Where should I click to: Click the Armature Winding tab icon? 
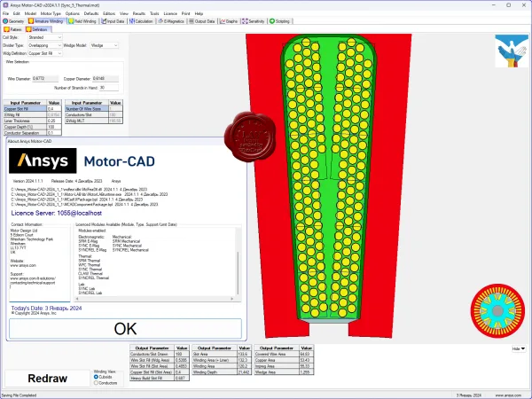coord(31,21)
